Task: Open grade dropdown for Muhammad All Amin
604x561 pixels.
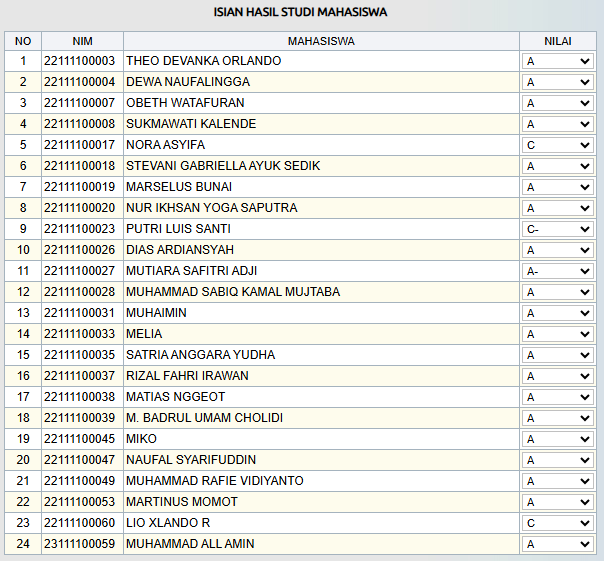Action: tap(558, 544)
